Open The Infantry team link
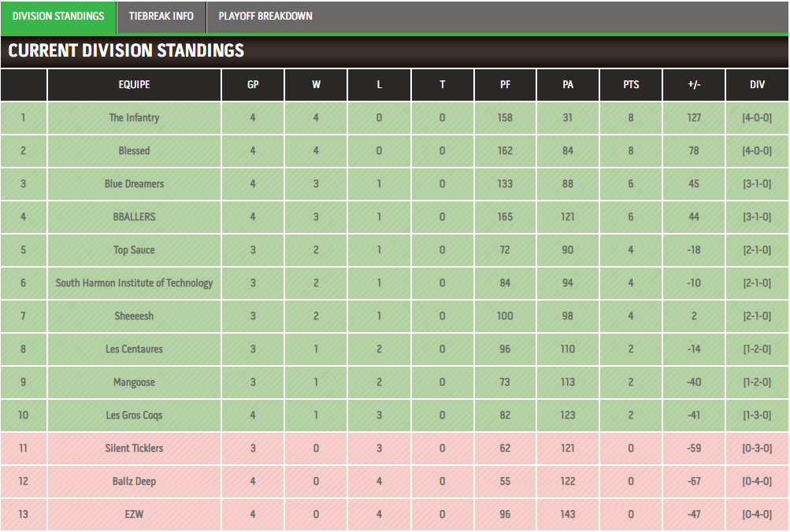The image size is (790, 532). (x=134, y=118)
